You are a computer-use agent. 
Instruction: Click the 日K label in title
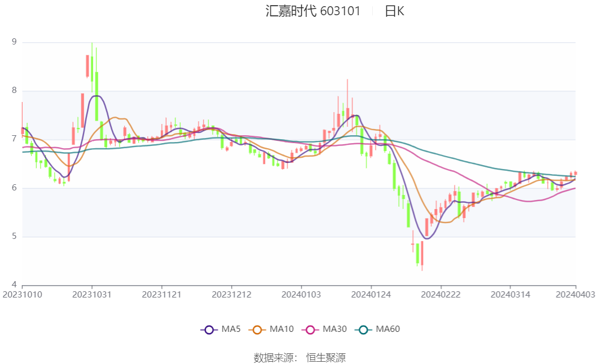pyautogui.click(x=394, y=11)
